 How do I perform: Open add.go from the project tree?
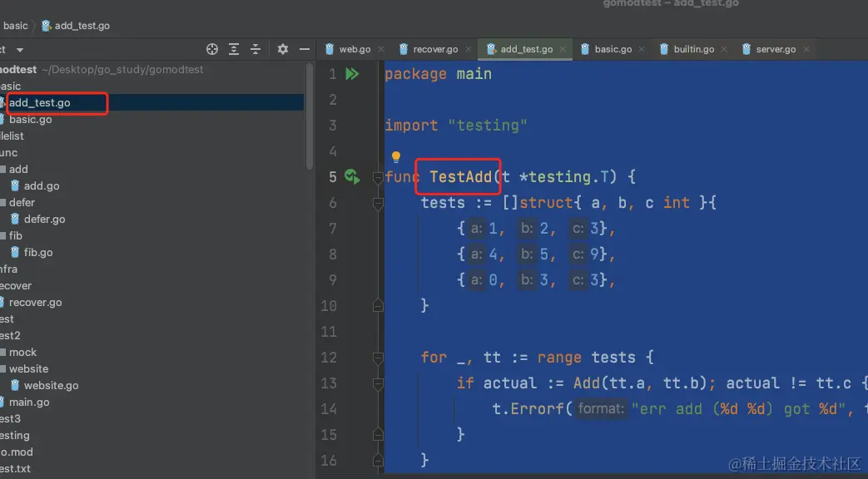[42, 185]
